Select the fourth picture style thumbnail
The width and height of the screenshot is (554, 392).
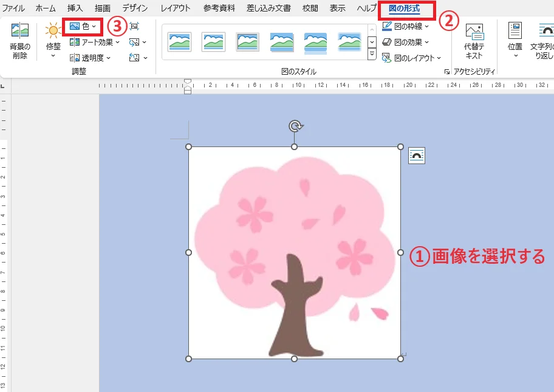point(282,42)
